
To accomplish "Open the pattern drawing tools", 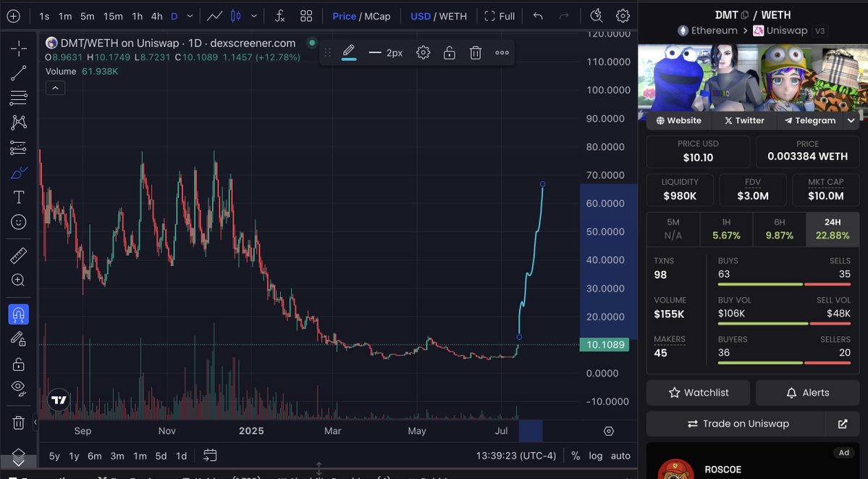I will point(18,122).
